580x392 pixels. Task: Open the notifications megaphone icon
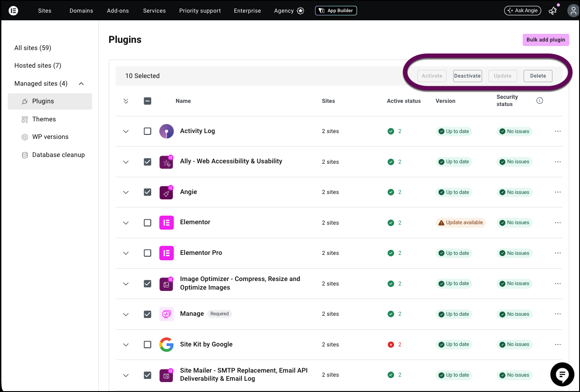pos(553,11)
